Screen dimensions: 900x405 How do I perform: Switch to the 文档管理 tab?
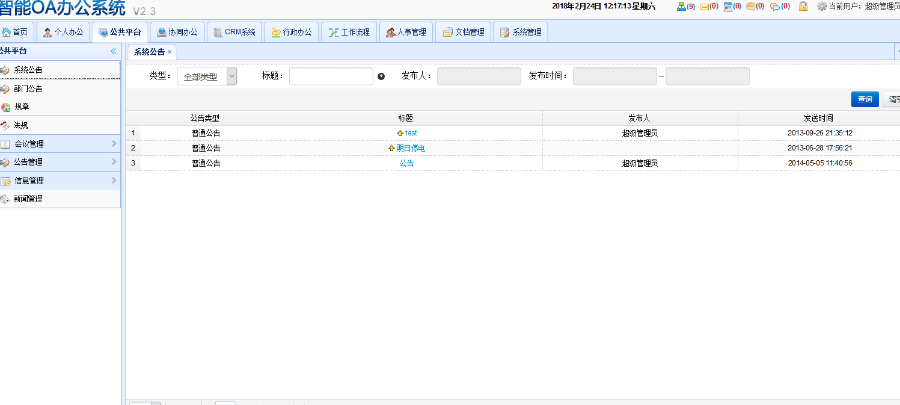[x=463, y=32]
